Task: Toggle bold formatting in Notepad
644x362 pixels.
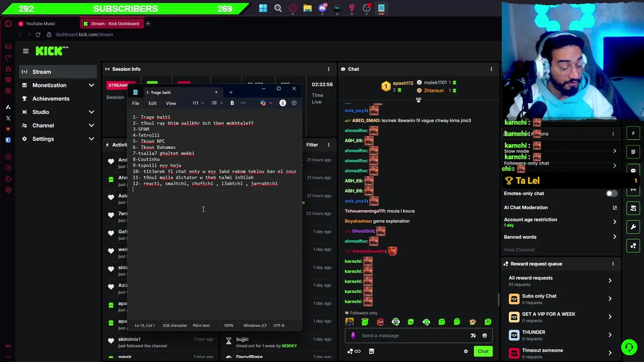Action: click(x=232, y=103)
